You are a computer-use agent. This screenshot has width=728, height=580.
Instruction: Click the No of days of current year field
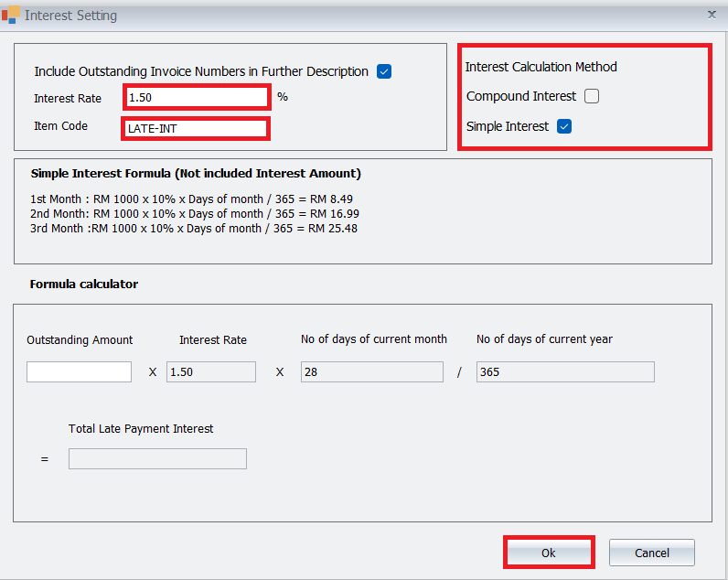tap(564, 371)
